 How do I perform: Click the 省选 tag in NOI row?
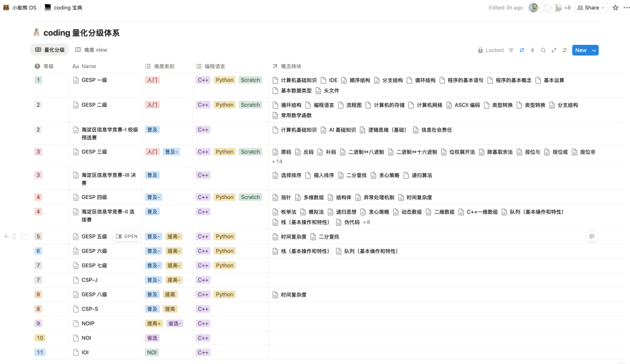click(x=152, y=338)
